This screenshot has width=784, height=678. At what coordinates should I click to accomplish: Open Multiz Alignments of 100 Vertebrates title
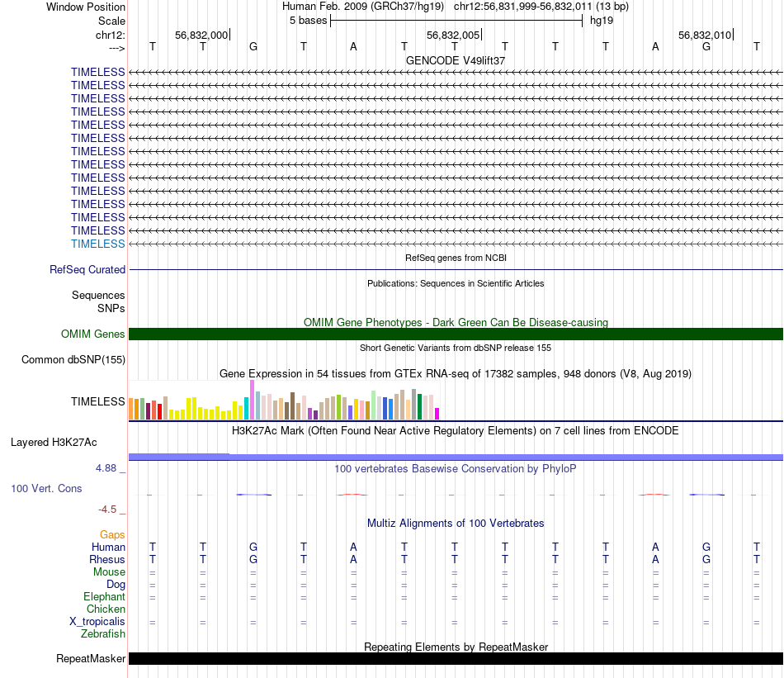pos(456,524)
